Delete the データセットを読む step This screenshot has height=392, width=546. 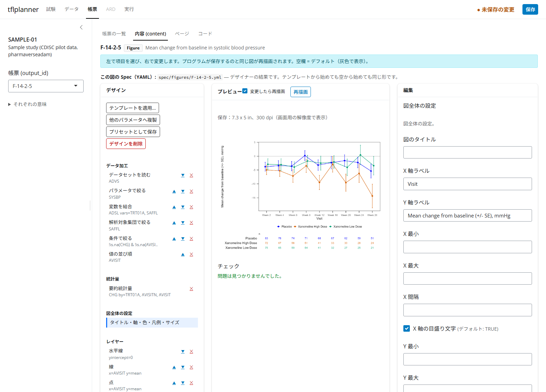(191, 175)
